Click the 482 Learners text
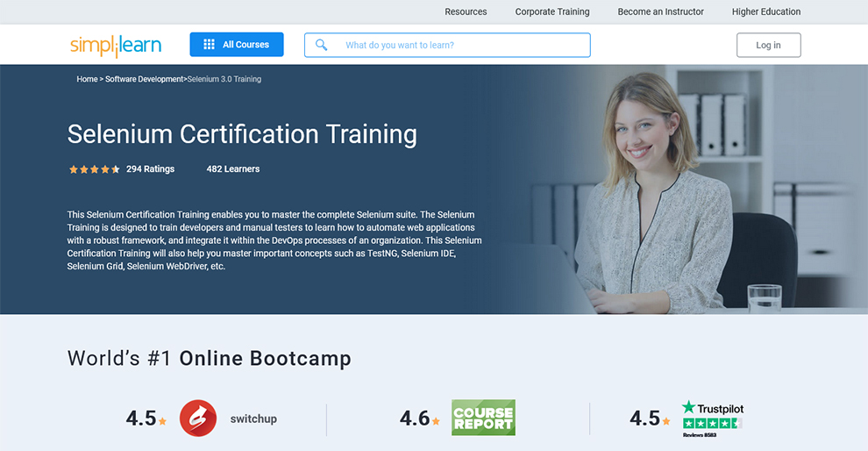 233,169
